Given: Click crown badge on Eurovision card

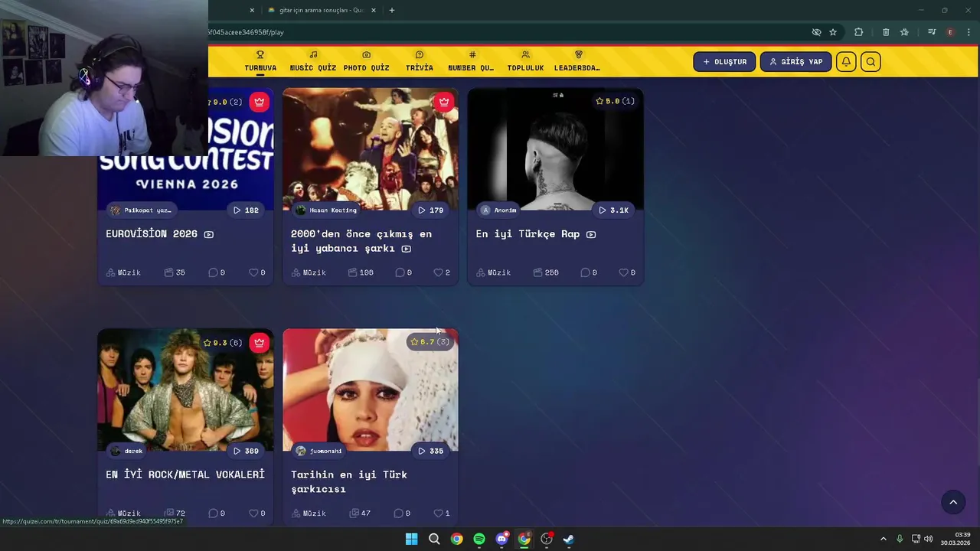Looking at the screenshot, I should pos(260,102).
